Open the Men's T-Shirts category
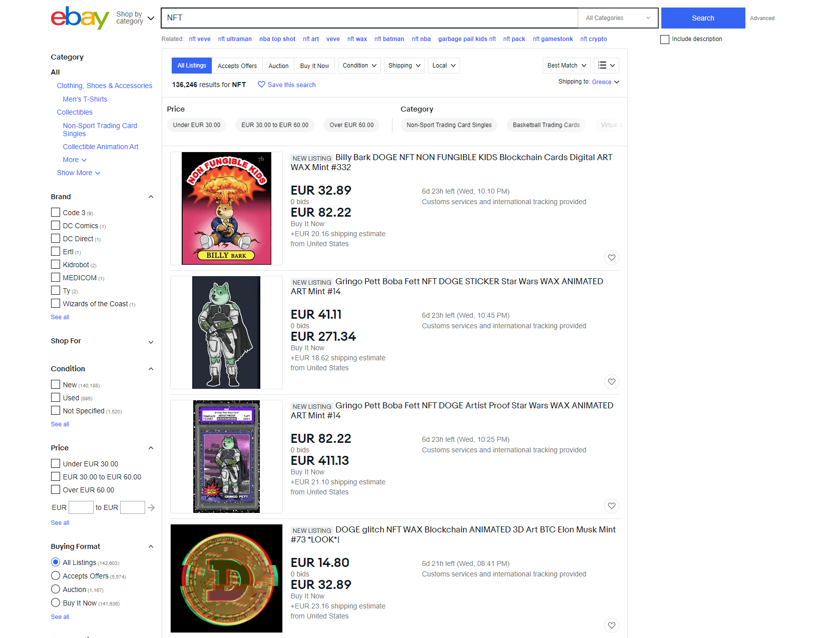Screen dimensions: 840x638 [85, 99]
